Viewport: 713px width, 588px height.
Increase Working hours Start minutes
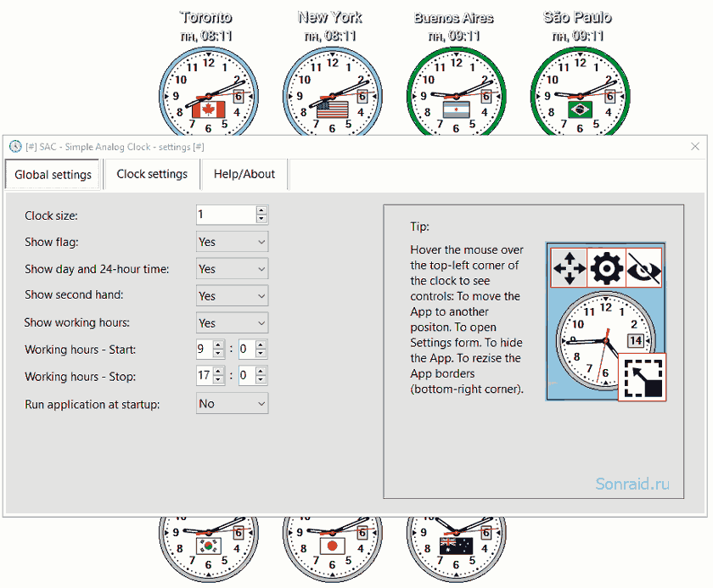(x=261, y=344)
